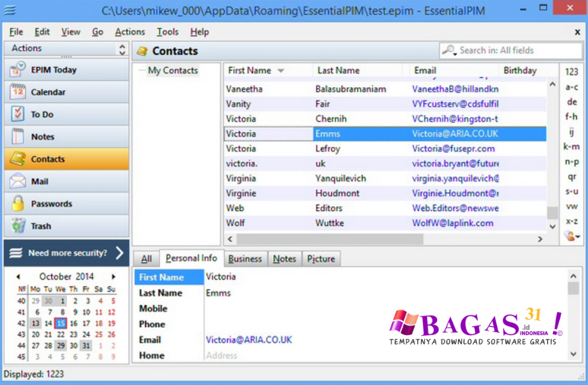Click the Search in: All fields box
This screenshot has height=385, width=588.
click(511, 50)
